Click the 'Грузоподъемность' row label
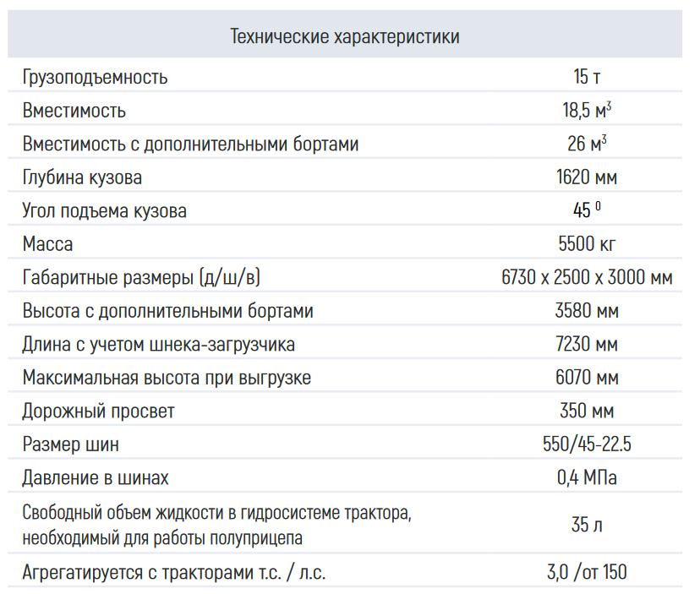 (96, 78)
